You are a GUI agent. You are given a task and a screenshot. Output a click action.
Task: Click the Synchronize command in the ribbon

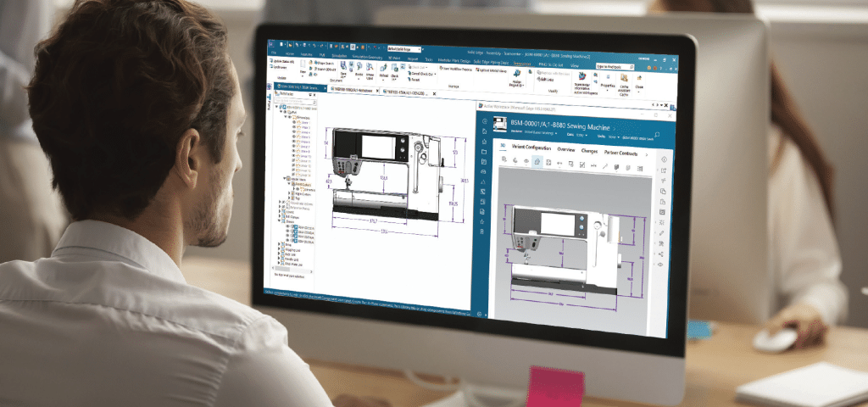point(278,67)
